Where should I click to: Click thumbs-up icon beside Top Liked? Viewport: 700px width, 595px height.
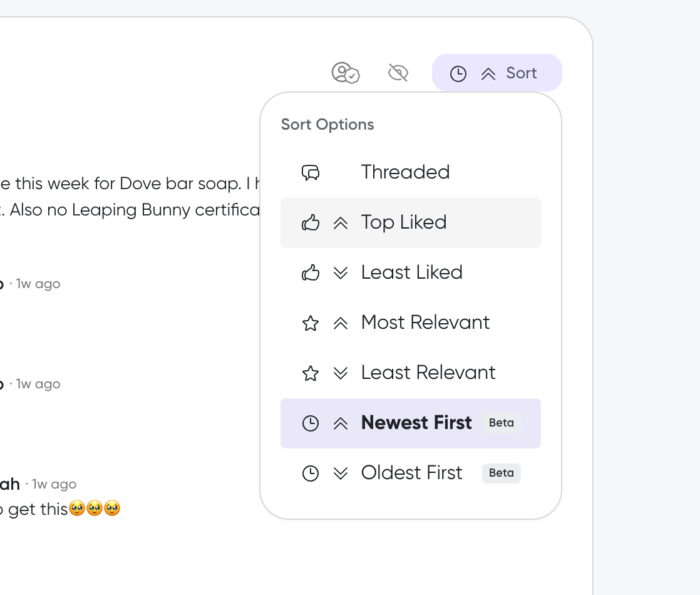311,222
